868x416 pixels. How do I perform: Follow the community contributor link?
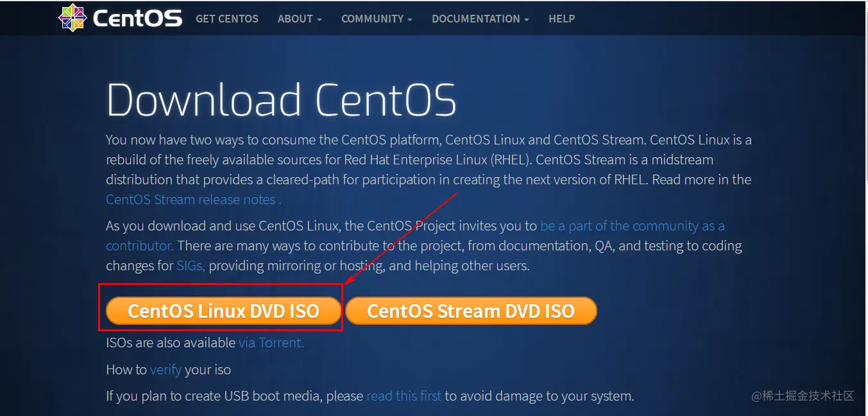click(x=633, y=226)
